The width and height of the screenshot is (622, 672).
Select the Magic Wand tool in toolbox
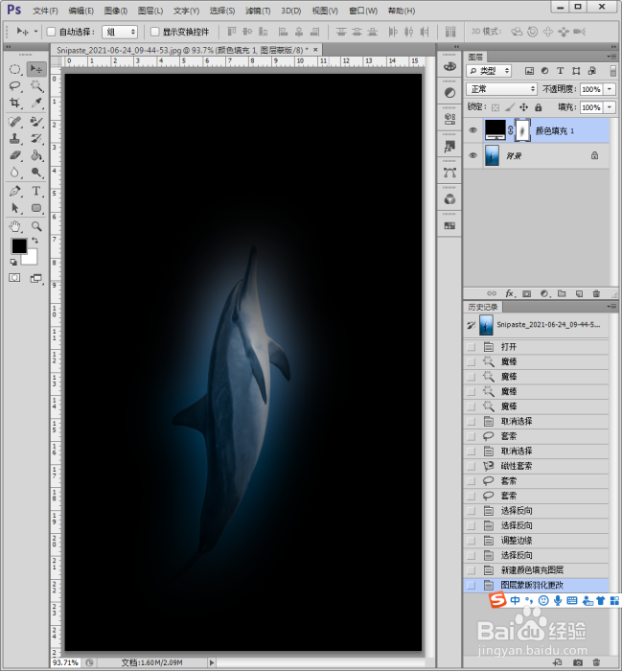pyautogui.click(x=36, y=86)
